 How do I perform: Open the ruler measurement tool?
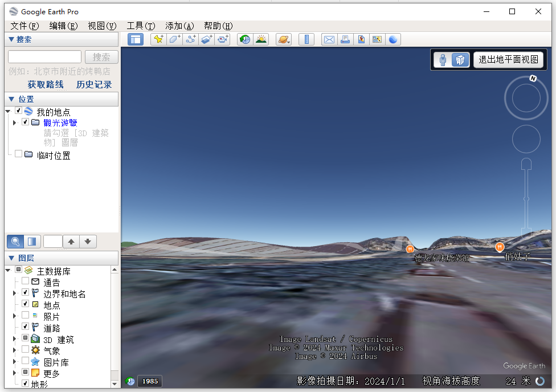306,39
